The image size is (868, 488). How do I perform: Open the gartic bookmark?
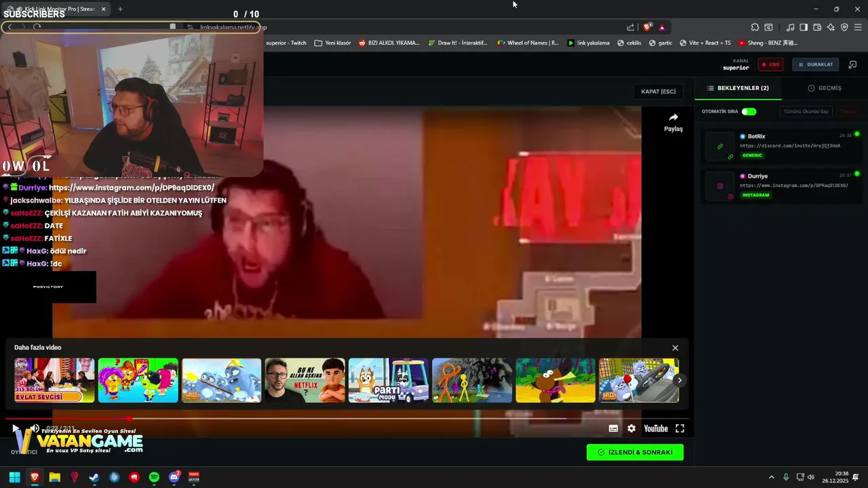tap(660, 43)
